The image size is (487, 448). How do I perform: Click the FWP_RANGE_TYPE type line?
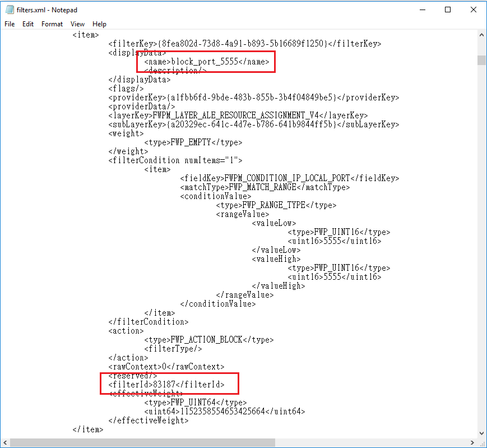click(x=276, y=205)
